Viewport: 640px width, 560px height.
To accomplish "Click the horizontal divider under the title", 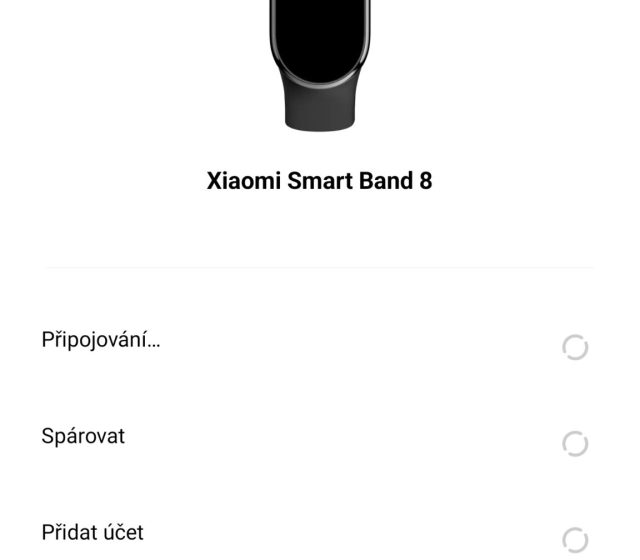I will [319, 267].
